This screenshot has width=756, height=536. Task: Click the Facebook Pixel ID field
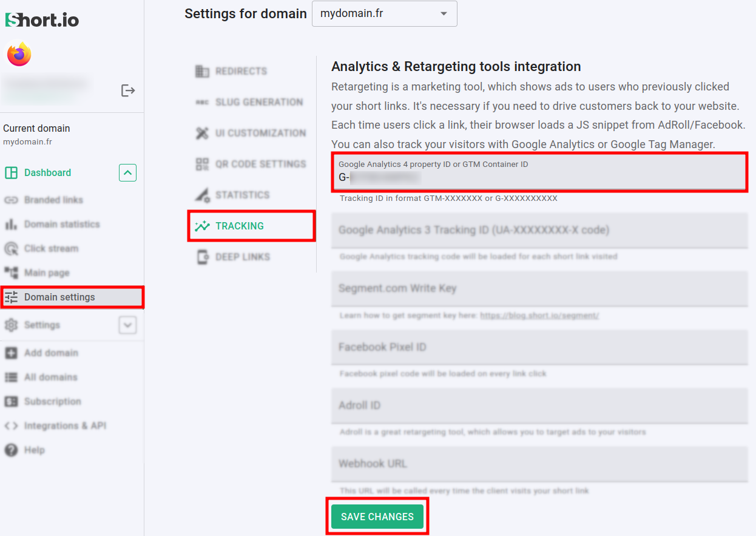[539, 347]
